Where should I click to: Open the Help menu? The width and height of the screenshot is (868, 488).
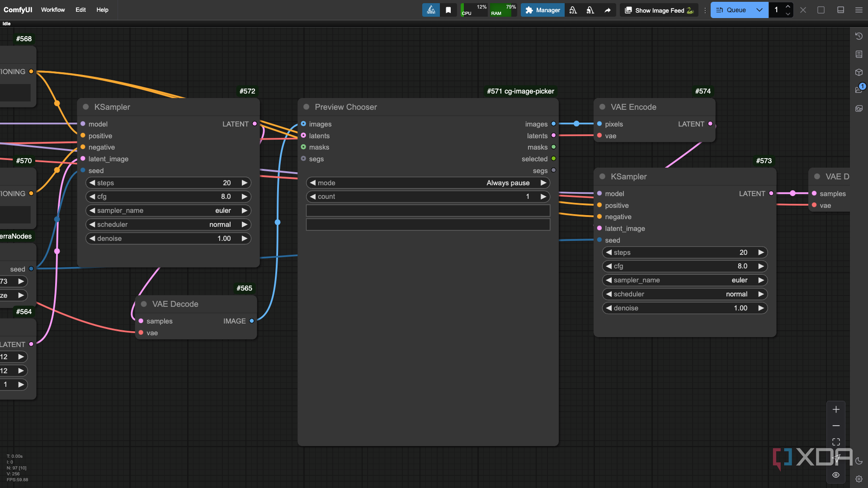102,10
